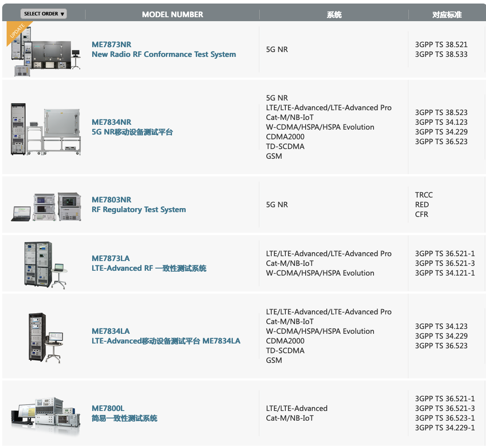
Task: Open the 简易一致性测试系统 link
Action: tap(124, 418)
